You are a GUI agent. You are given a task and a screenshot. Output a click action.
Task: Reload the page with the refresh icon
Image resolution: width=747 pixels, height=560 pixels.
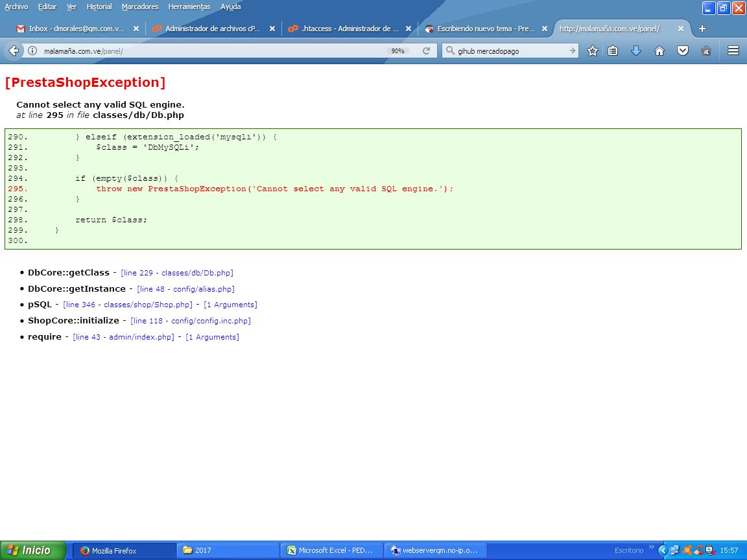[427, 51]
